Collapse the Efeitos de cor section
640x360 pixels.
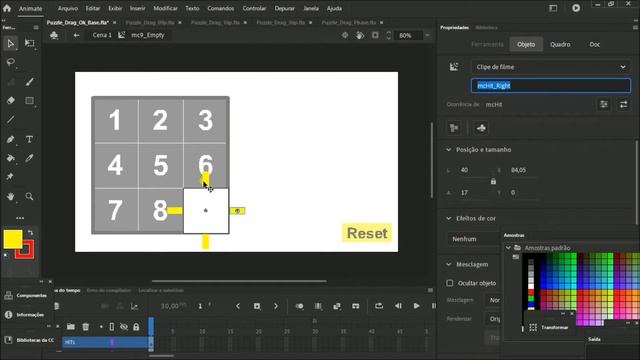click(449, 218)
